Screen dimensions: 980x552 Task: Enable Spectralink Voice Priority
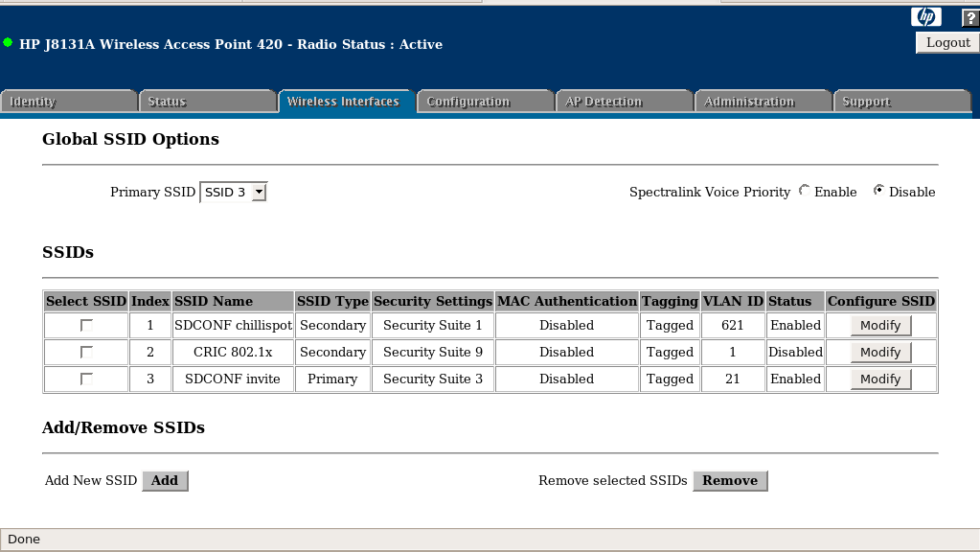click(804, 191)
